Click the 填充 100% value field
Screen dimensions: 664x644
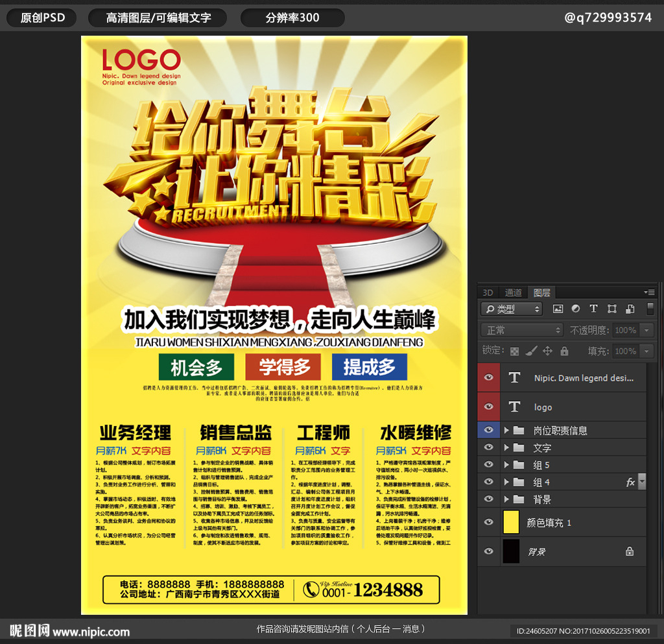point(626,351)
